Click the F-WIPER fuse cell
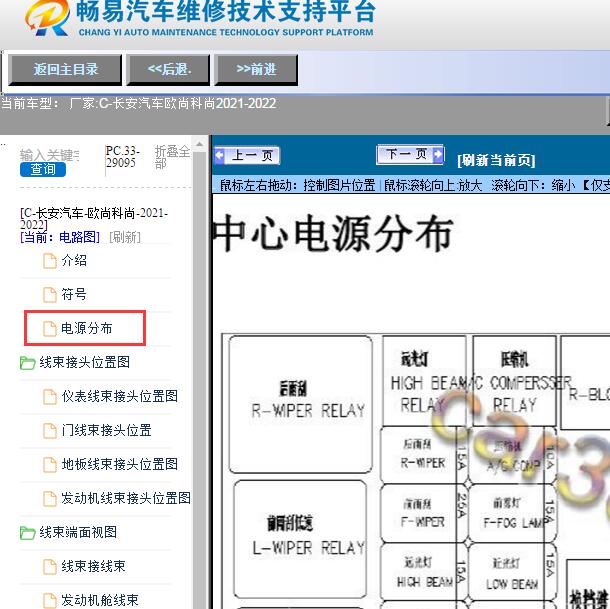The image size is (610, 609). [x=424, y=513]
